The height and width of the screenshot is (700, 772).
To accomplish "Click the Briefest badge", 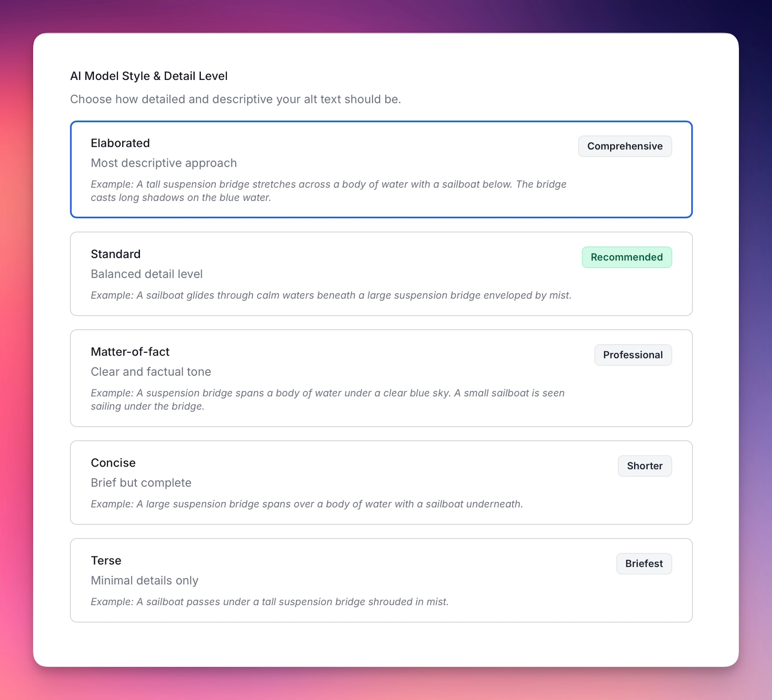I will click(644, 563).
